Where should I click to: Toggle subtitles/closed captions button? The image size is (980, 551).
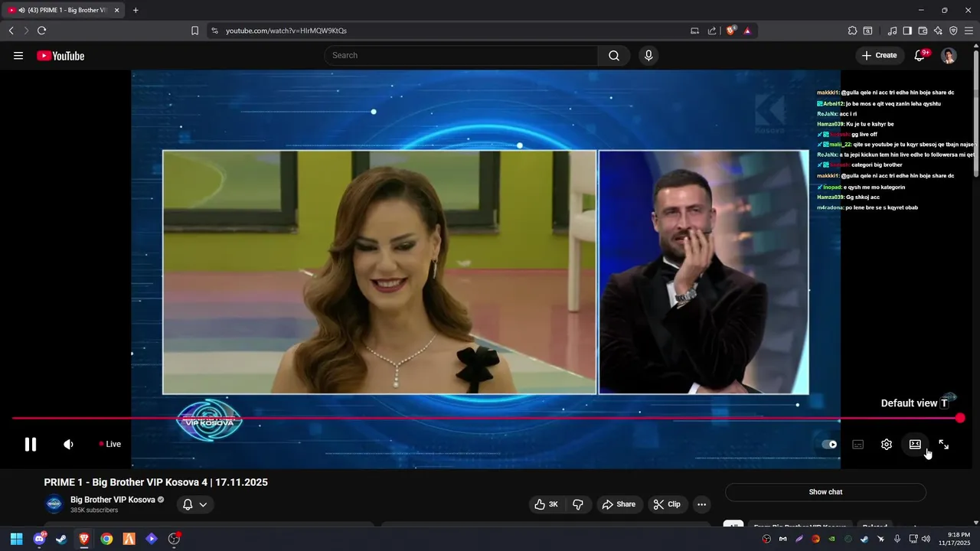(858, 444)
